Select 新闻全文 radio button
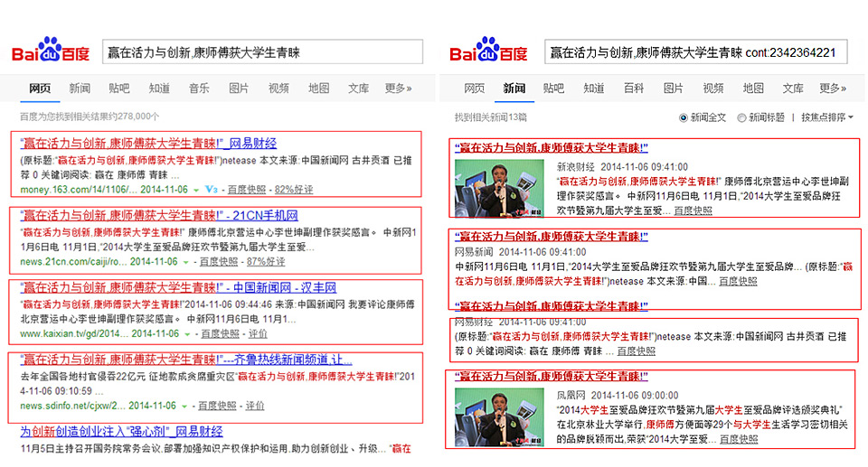 click(684, 117)
